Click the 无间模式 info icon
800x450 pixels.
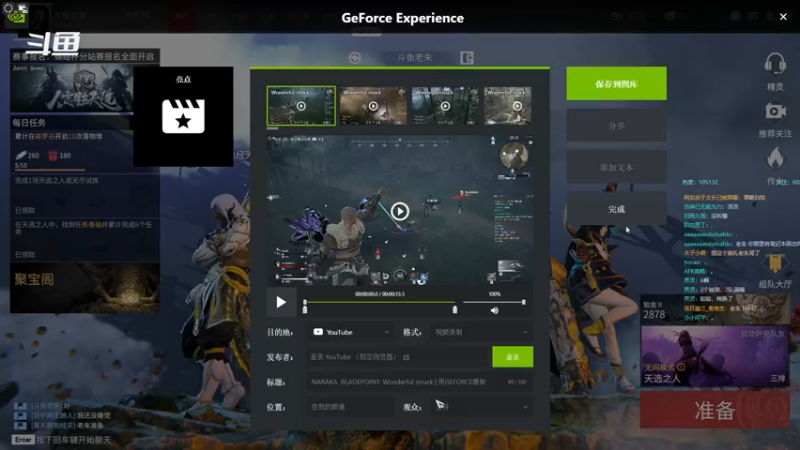(x=681, y=367)
